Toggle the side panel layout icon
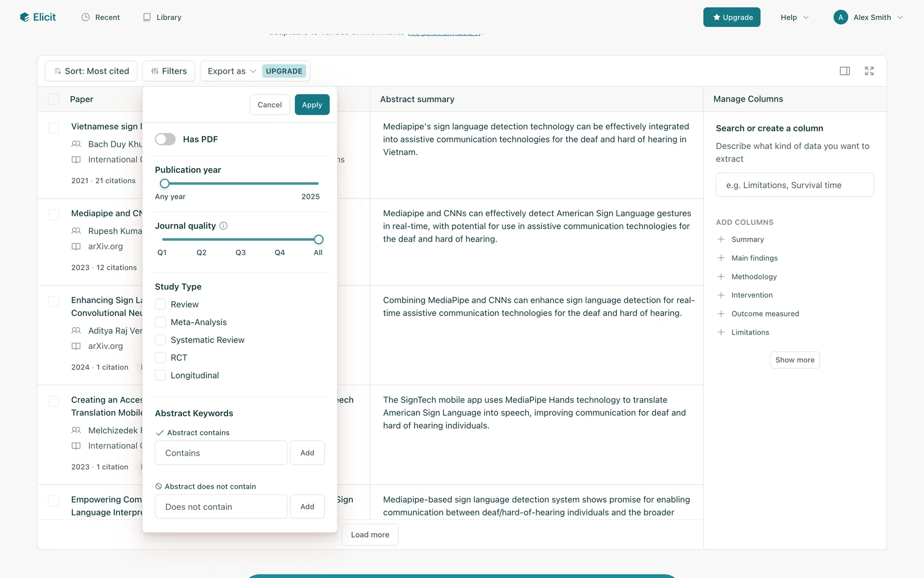The width and height of the screenshot is (924, 578). point(845,71)
